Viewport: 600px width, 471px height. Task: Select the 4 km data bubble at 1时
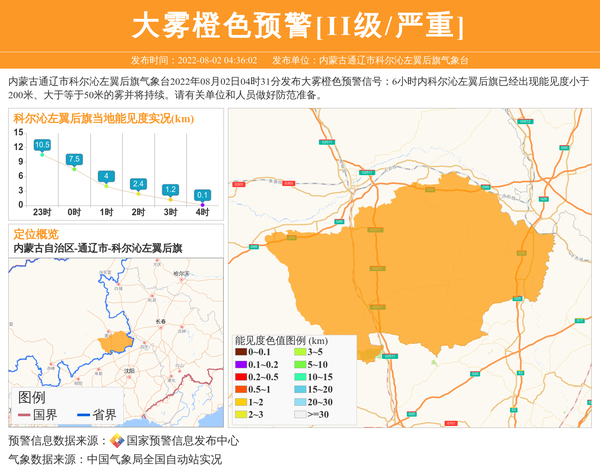point(106,176)
